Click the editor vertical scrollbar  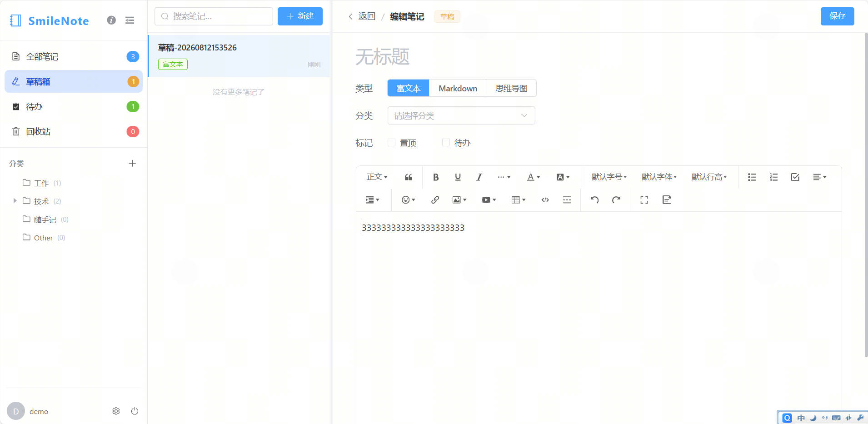[866, 195]
